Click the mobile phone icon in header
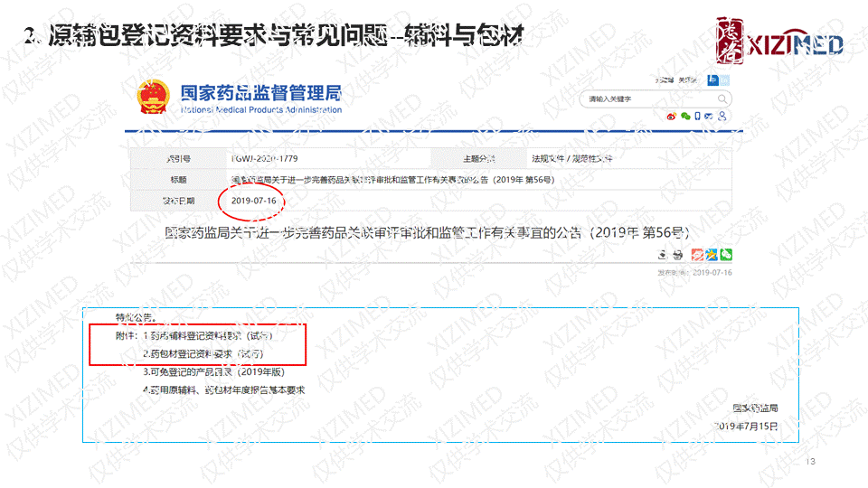 point(697,116)
